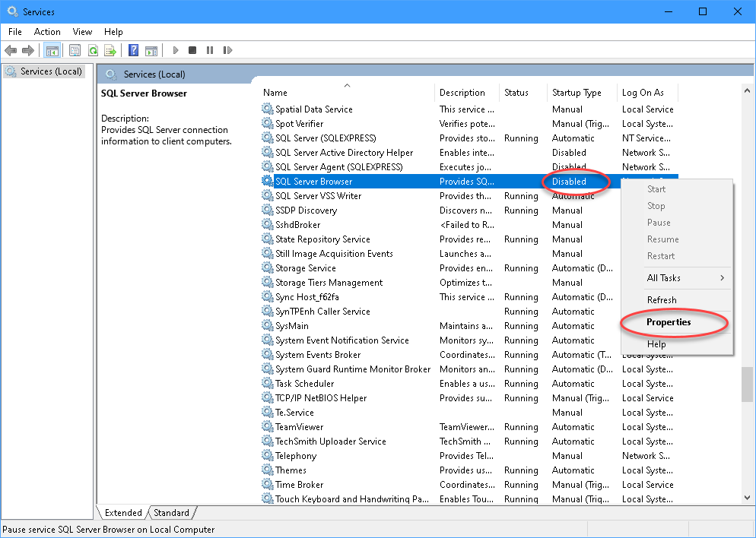This screenshot has width=756, height=538.
Task: Switch to the Standard tab
Action: (172, 513)
